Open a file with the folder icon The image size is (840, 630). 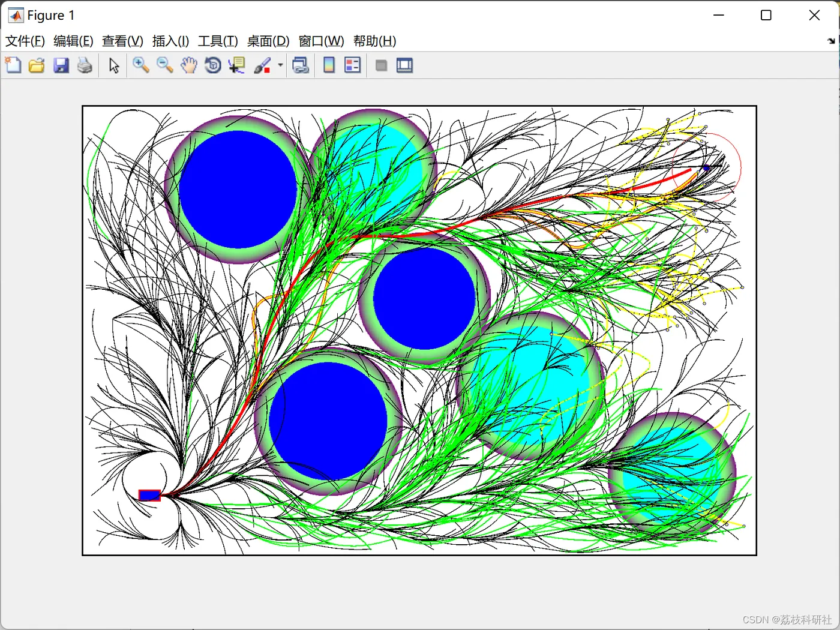click(x=37, y=65)
